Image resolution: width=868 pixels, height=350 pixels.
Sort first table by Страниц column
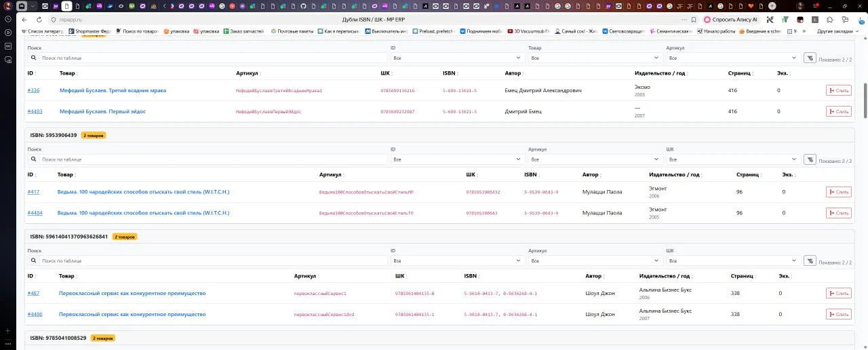coord(741,73)
